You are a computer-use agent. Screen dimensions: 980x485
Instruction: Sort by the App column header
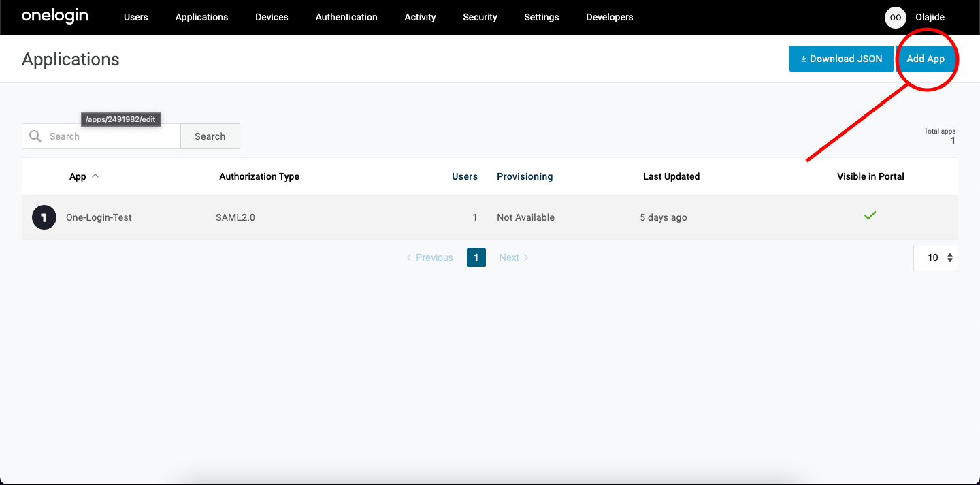(78, 176)
